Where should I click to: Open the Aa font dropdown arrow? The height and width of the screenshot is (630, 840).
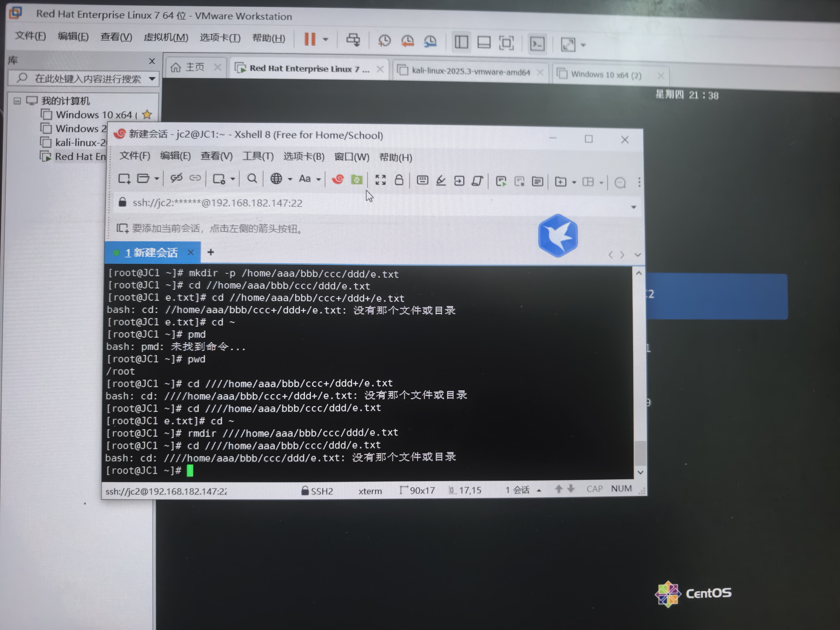pos(319,179)
